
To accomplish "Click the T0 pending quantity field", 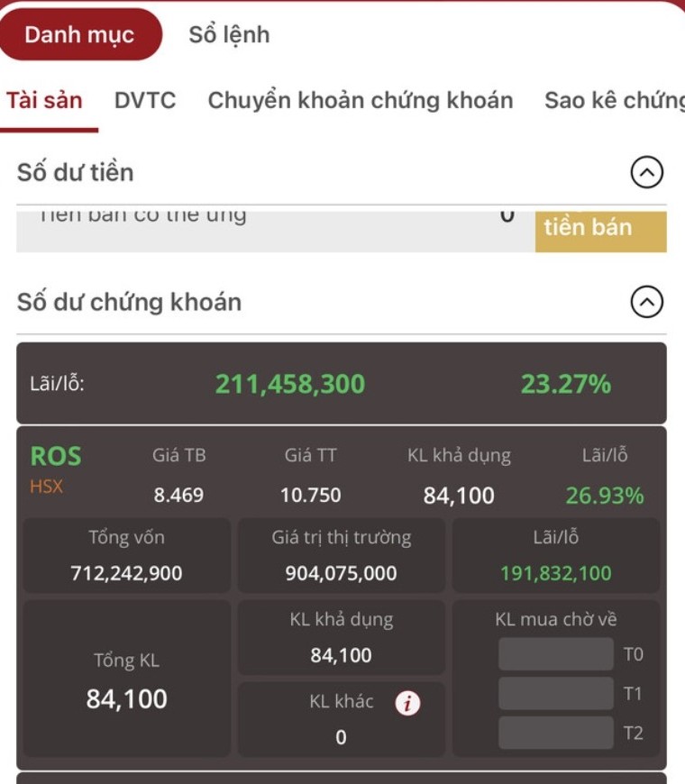I will (555, 654).
